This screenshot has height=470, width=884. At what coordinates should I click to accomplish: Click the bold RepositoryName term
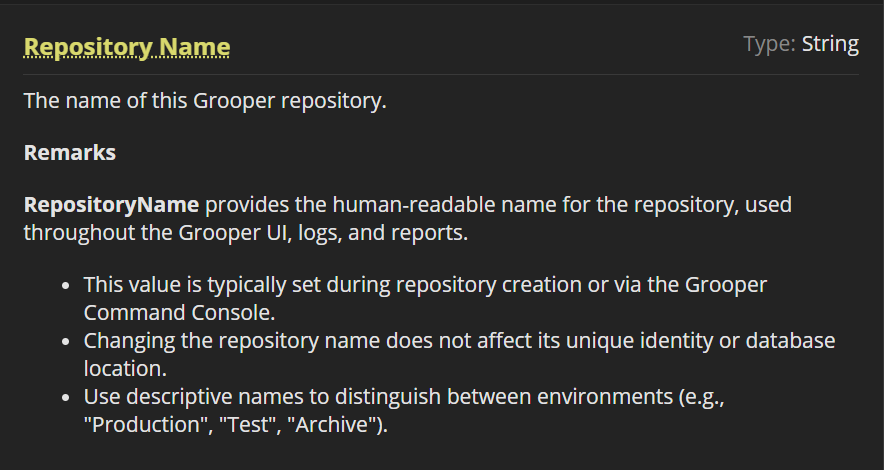(112, 206)
